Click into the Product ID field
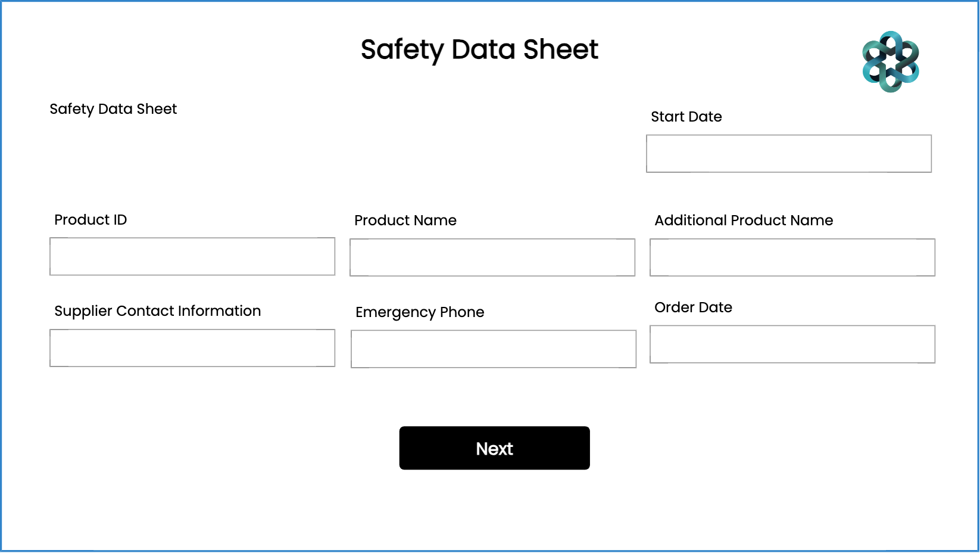 [192, 257]
